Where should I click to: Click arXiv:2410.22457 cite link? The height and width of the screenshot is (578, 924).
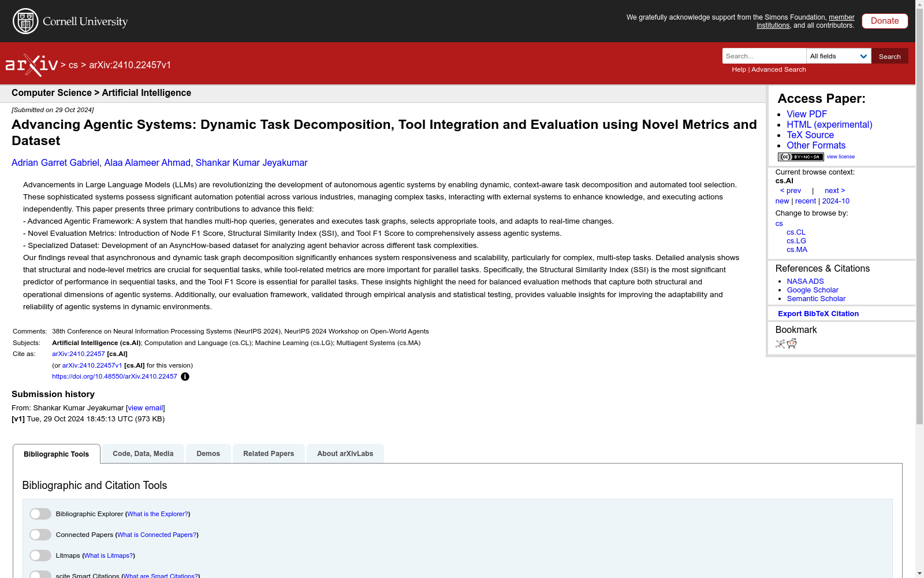click(x=79, y=354)
